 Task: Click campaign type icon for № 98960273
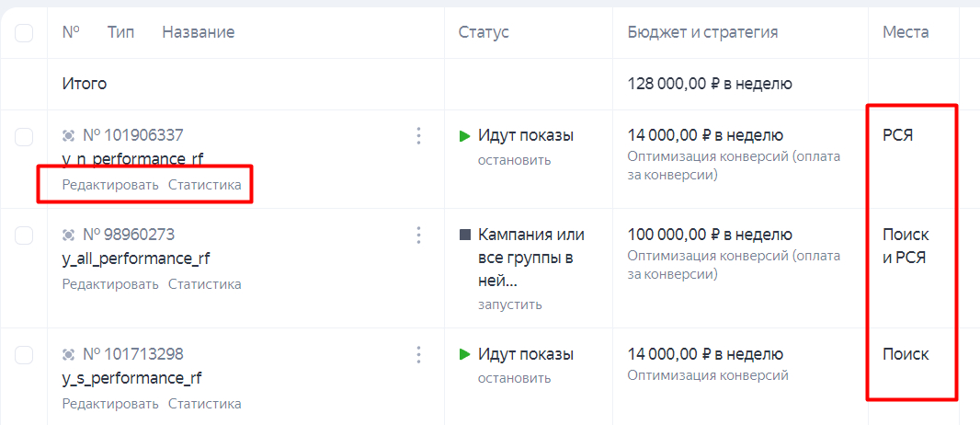[x=69, y=235]
